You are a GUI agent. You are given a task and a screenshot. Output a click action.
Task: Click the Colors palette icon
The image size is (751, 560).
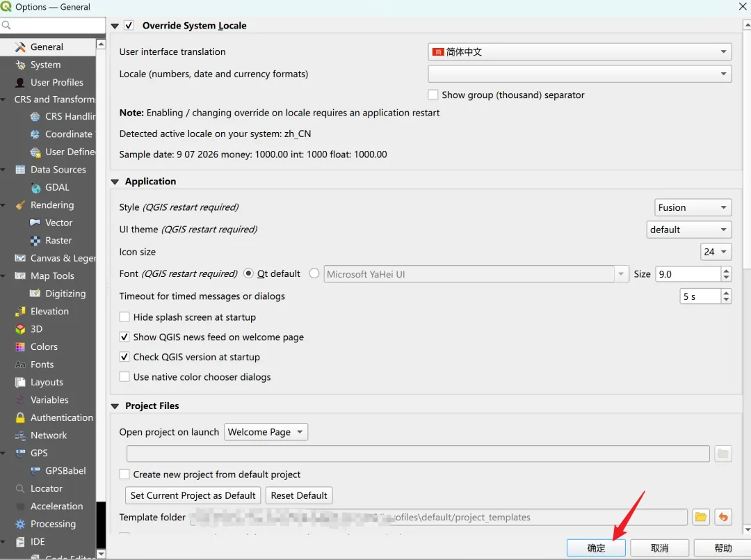click(20, 347)
